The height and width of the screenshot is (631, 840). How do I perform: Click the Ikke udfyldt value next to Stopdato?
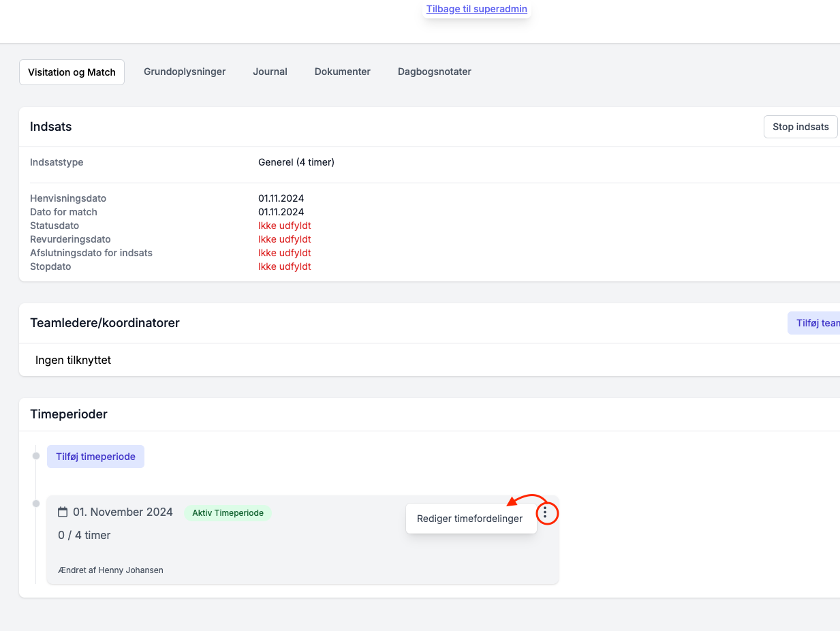pos(285,266)
